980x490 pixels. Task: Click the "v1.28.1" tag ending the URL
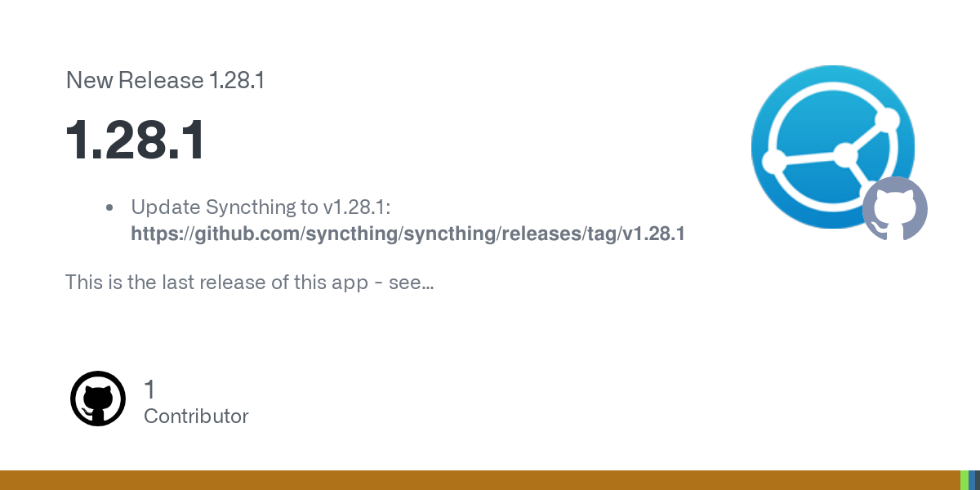(653, 234)
